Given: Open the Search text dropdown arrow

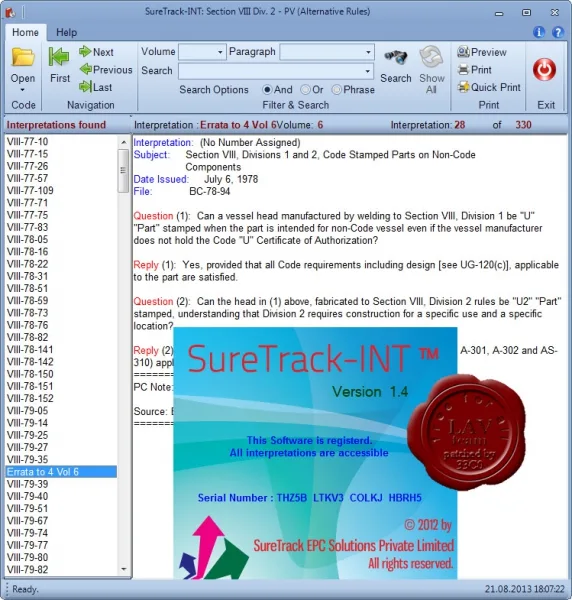Looking at the screenshot, I should (367, 71).
